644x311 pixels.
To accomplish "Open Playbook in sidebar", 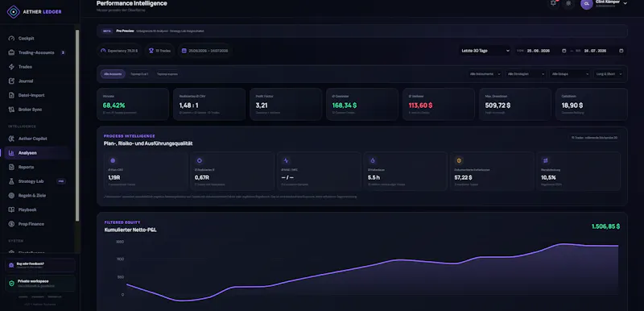I will point(38,209).
